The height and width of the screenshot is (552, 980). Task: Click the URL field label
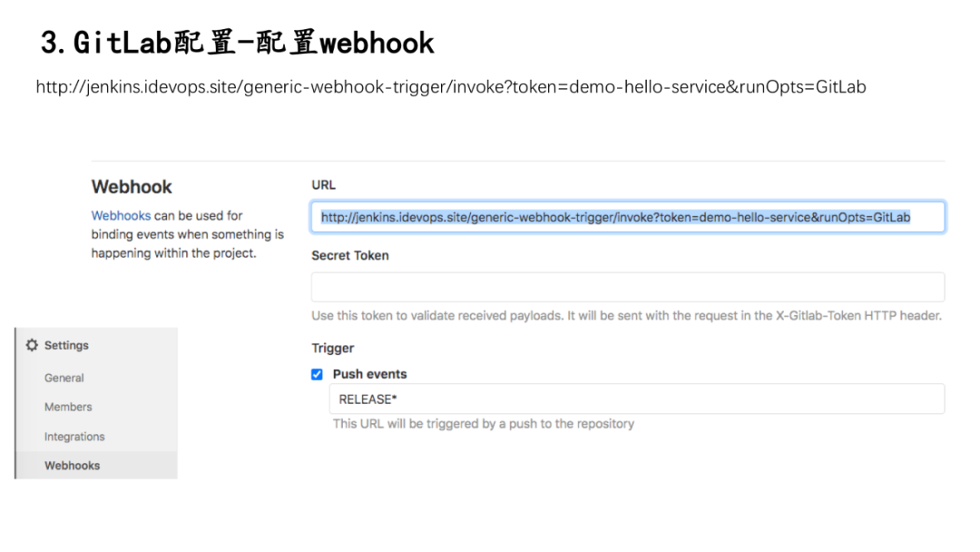[x=323, y=185]
